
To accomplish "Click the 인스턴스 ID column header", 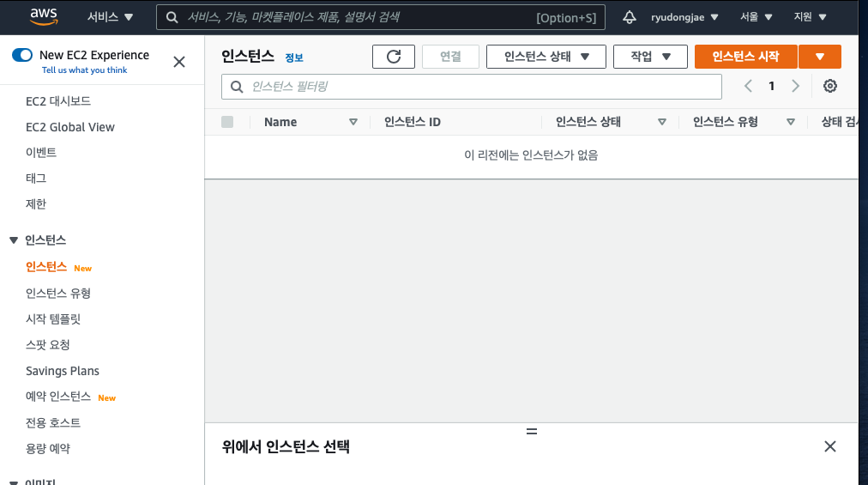I will point(413,122).
